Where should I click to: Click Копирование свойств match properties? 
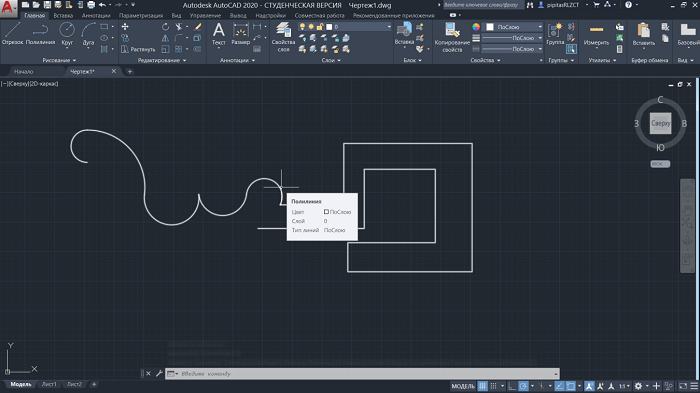[x=452, y=37]
